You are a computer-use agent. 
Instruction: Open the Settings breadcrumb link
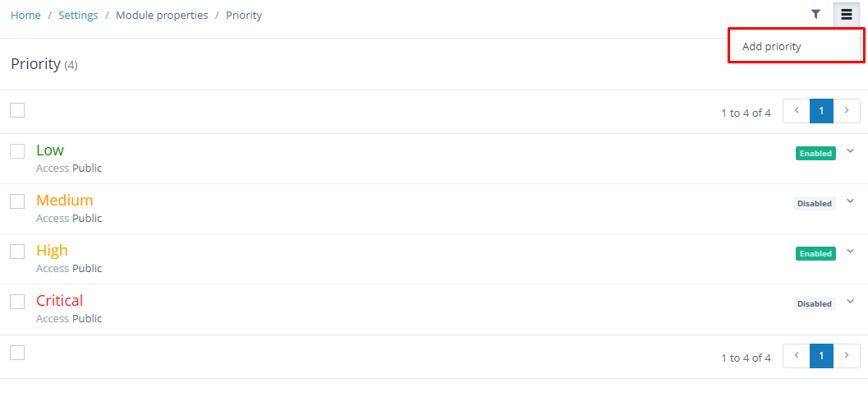[x=78, y=15]
